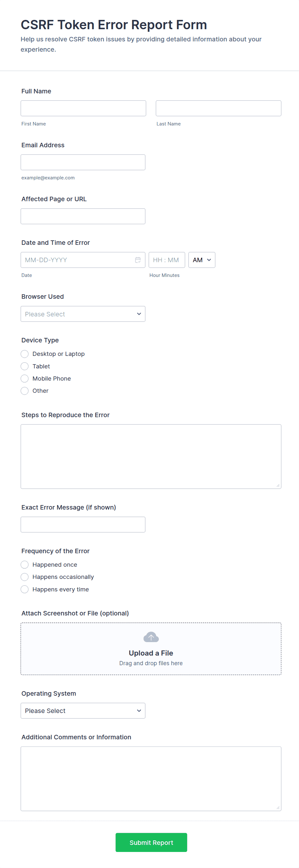Click into the Last Name field
Screen dimensions: 299x868
218,108
